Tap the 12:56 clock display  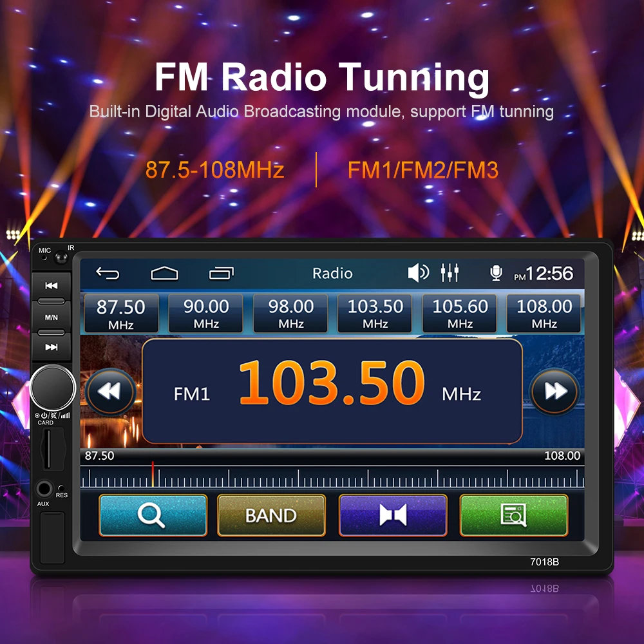(550, 274)
